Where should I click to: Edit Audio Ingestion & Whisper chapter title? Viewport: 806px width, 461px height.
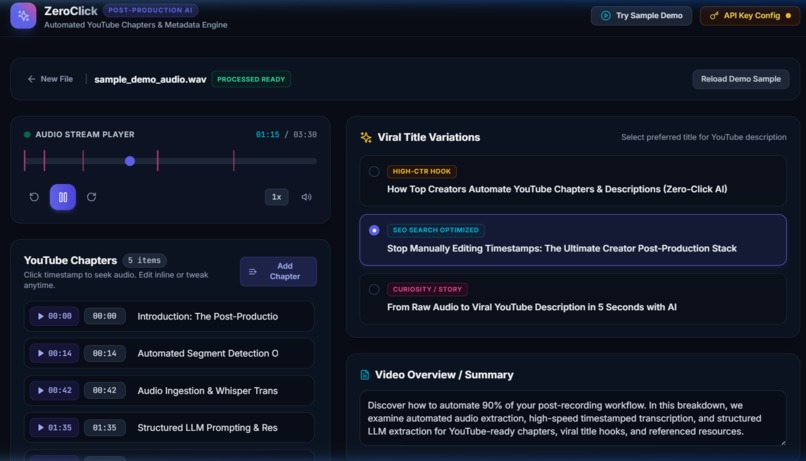point(208,391)
